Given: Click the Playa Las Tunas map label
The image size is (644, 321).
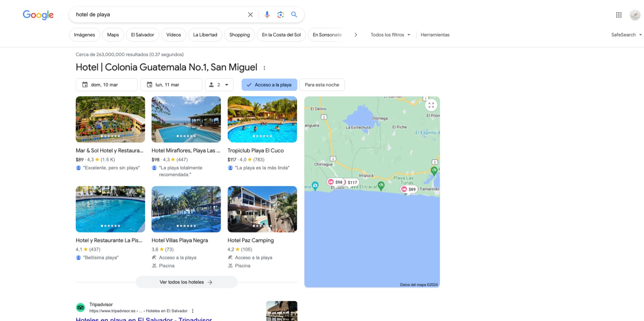Looking at the screenshot, I should tap(403, 180).
